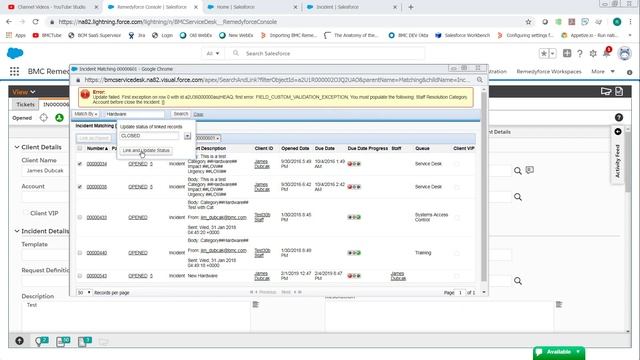Viewport: 640px width, 360px height.
Task: Click the crosshair icon beside Opened
Action: tap(44, 118)
